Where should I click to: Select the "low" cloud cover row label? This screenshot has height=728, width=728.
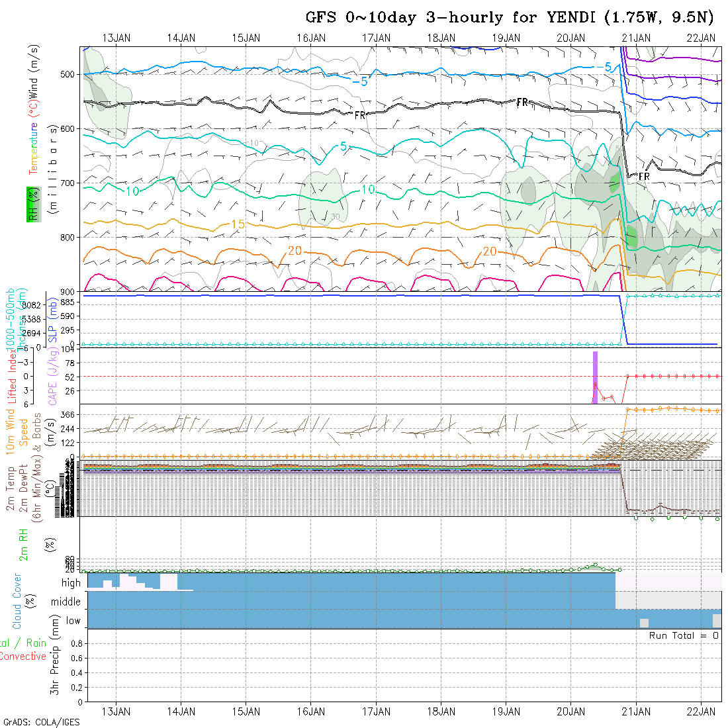point(73,621)
